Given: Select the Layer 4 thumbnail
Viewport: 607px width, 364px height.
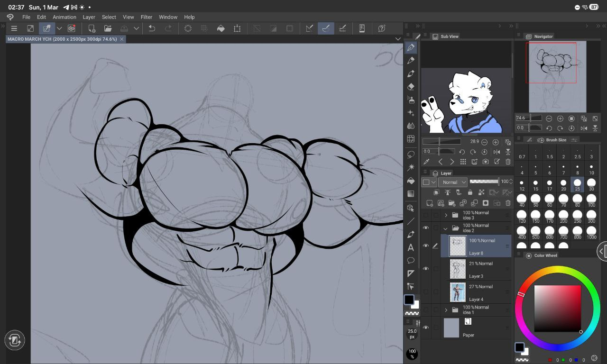Looking at the screenshot, I should click(x=458, y=292).
